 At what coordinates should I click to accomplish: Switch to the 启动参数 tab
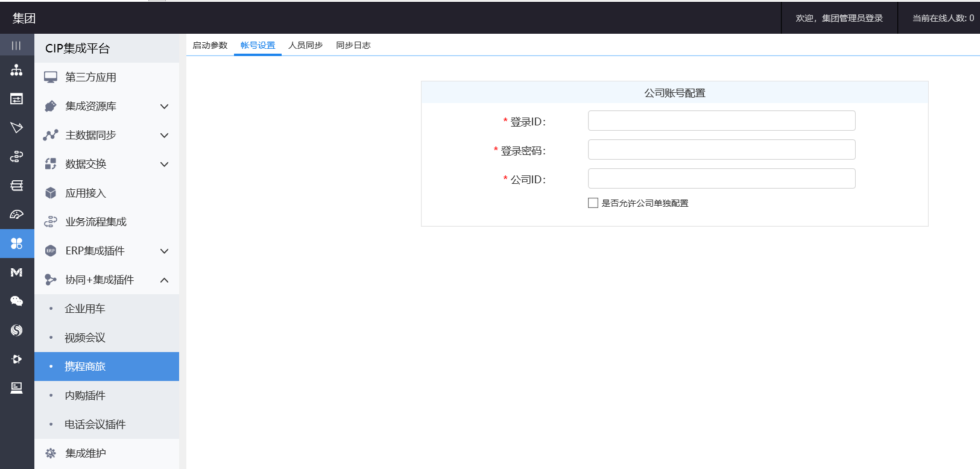[x=210, y=45]
